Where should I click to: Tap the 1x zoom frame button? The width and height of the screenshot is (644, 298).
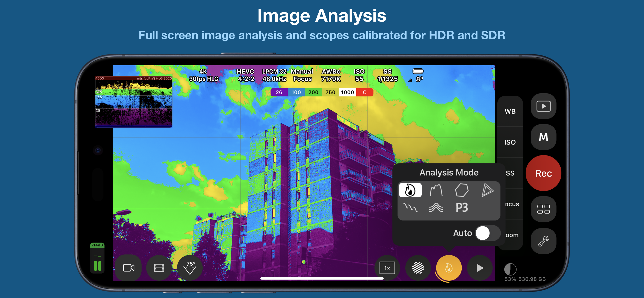(387, 268)
